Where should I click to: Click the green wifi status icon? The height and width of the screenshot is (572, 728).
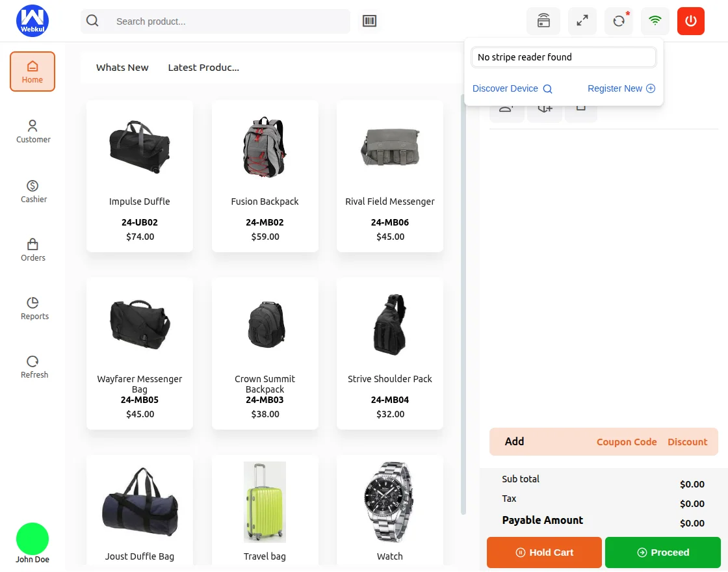click(x=655, y=21)
